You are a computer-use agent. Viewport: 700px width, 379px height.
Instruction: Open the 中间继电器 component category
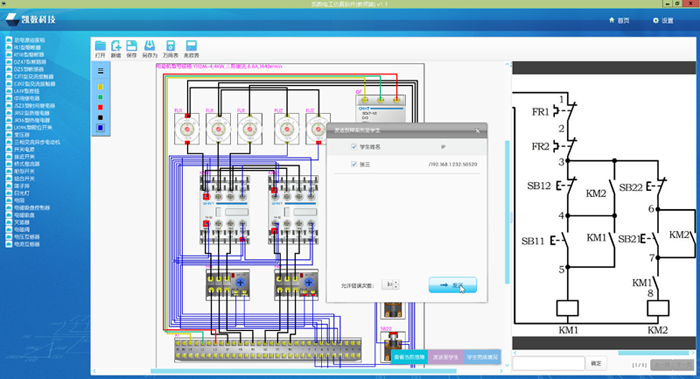point(22,98)
